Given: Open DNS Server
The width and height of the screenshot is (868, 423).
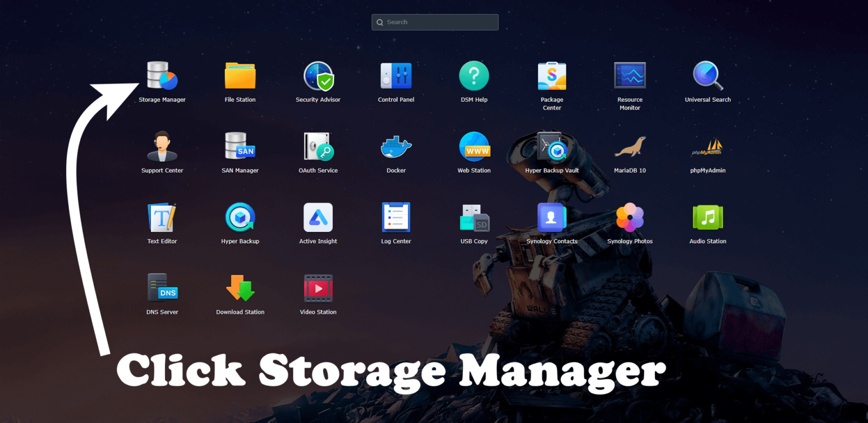Looking at the screenshot, I should 162,287.
